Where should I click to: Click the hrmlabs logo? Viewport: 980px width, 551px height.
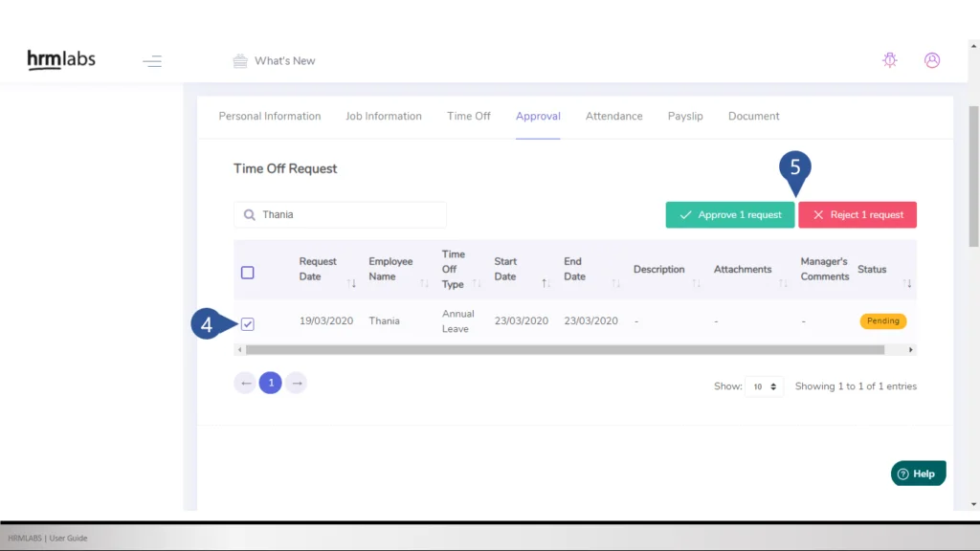[x=61, y=60]
